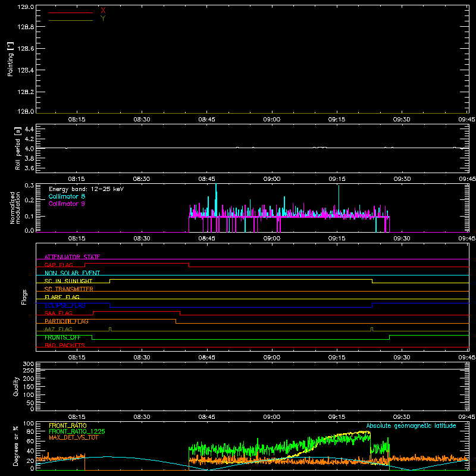Click the yellow FRONT_RATIO legend text
476x476 pixels.
coord(68,425)
